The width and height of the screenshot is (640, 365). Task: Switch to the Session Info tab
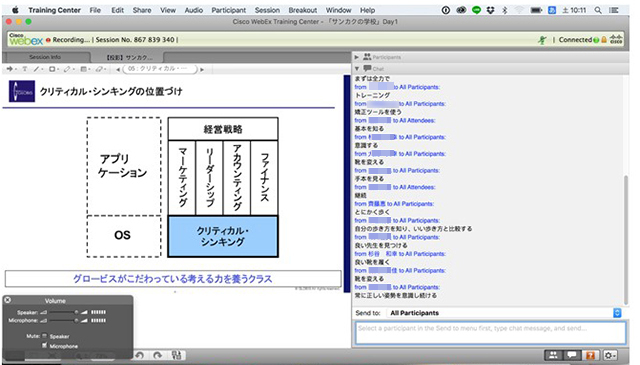pos(45,57)
